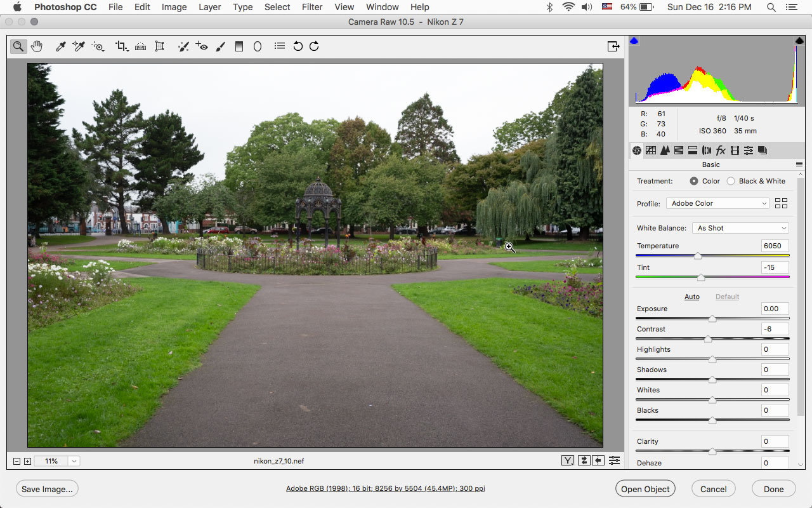Switch to the Calibration tab
The width and height of the screenshot is (812, 508).
click(735, 150)
